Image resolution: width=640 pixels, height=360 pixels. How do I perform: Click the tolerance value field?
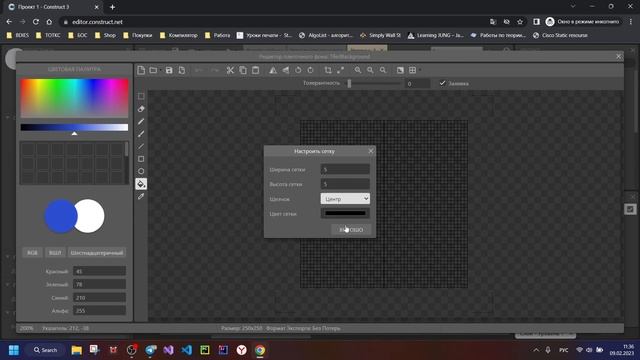pos(418,84)
